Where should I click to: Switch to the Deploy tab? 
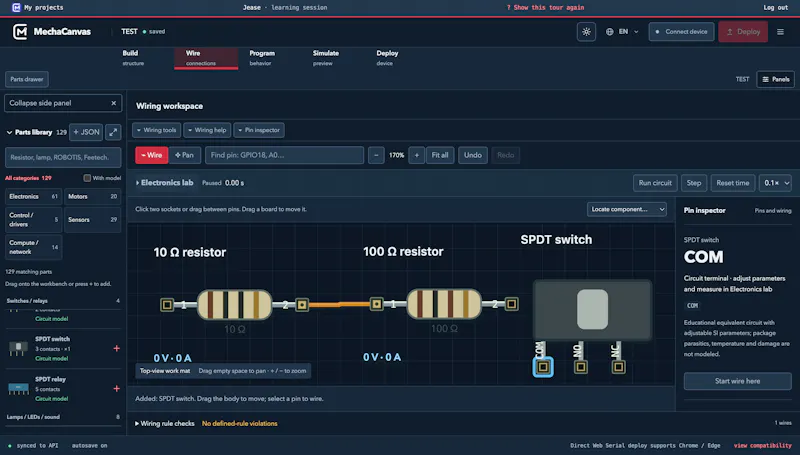coord(387,58)
